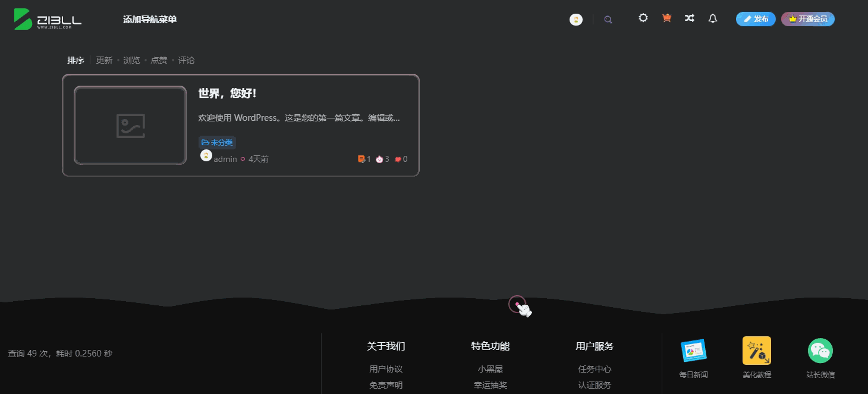This screenshot has height=394, width=868.
Task: Sort posts by 浏览
Action: (131, 60)
